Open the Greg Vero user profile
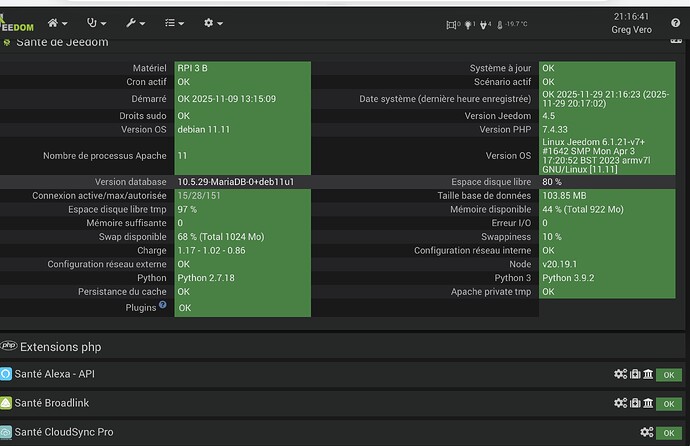The image size is (690, 446). [631, 30]
